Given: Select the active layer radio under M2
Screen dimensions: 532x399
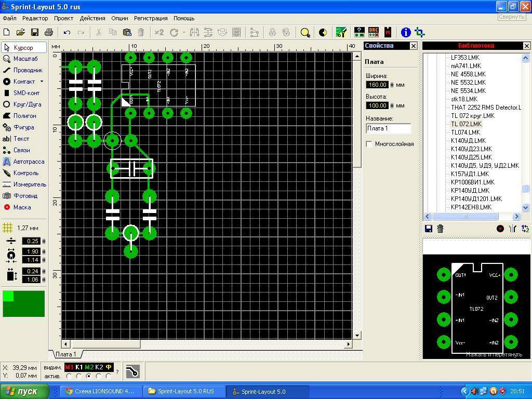Looking at the screenshot, I should point(89,376).
